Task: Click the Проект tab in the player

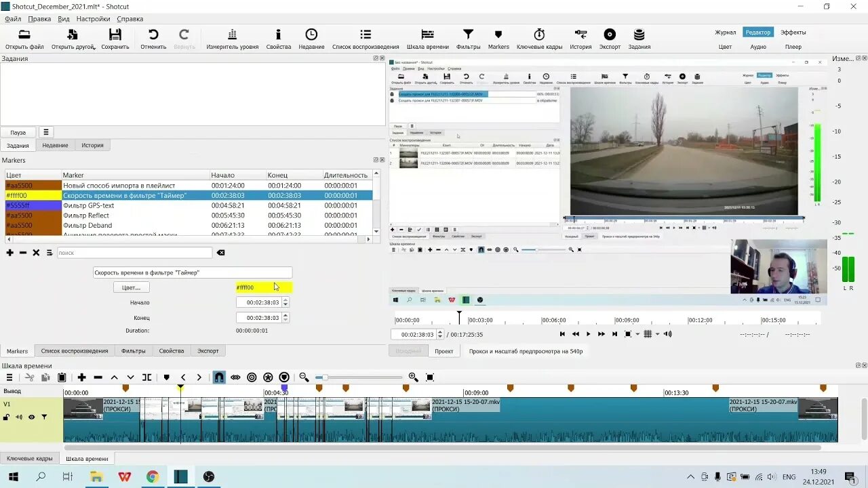Action: (x=444, y=351)
